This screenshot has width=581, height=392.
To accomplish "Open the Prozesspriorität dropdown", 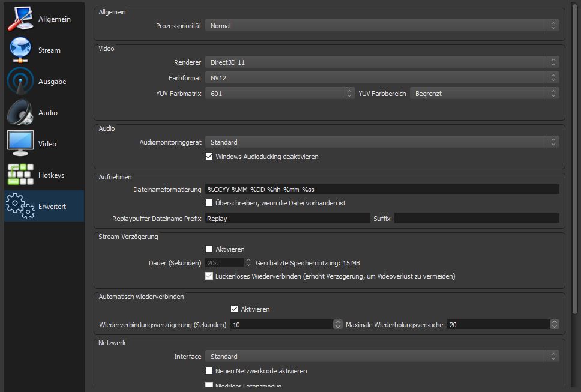I will (382, 26).
